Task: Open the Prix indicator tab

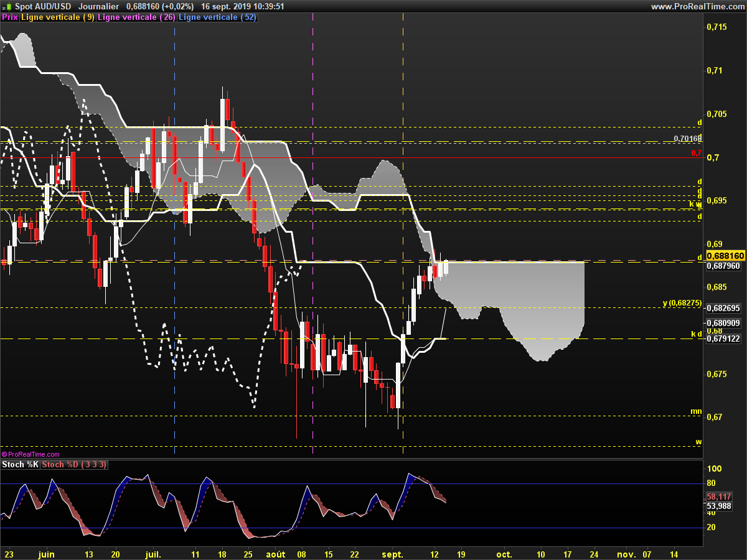Action: (x=10, y=17)
